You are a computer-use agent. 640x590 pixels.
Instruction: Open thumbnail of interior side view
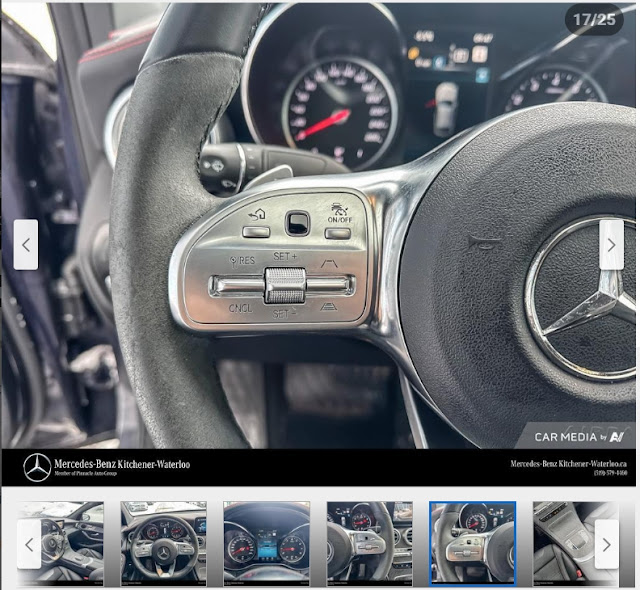(60, 544)
